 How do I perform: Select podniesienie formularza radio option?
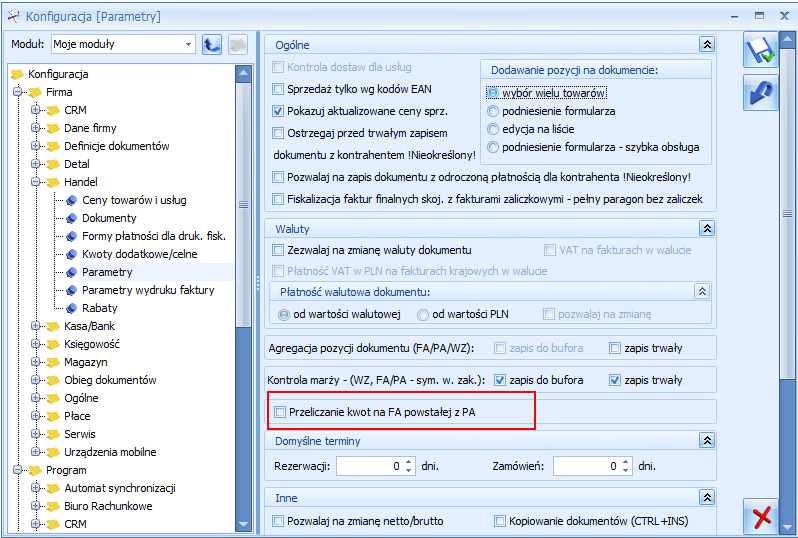tap(493, 111)
